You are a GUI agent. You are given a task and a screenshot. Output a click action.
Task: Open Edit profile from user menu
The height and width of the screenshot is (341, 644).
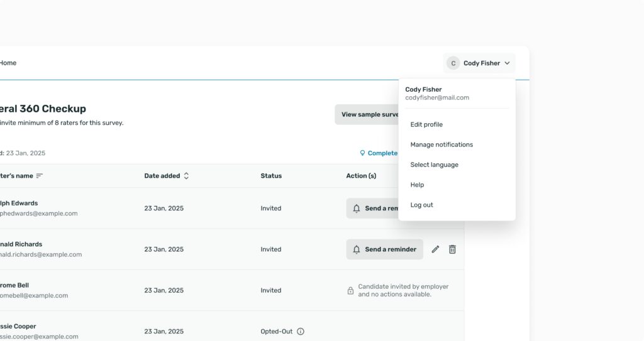(x=426, y=124)
